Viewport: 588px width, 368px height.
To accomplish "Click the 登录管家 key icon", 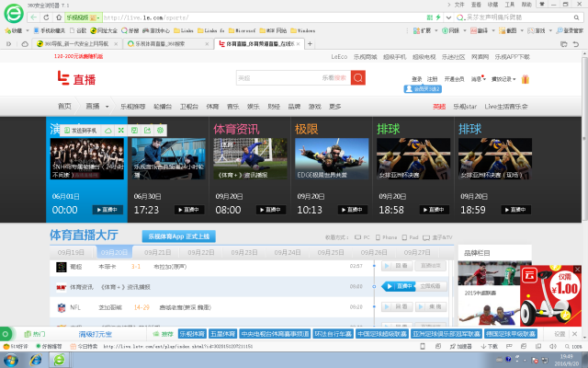I will 570,30.
